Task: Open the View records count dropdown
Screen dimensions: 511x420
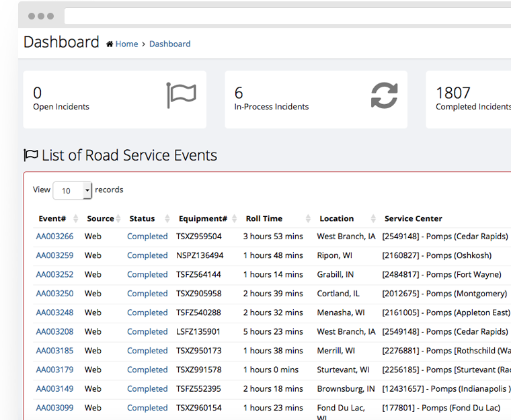Action: (73, 191)
